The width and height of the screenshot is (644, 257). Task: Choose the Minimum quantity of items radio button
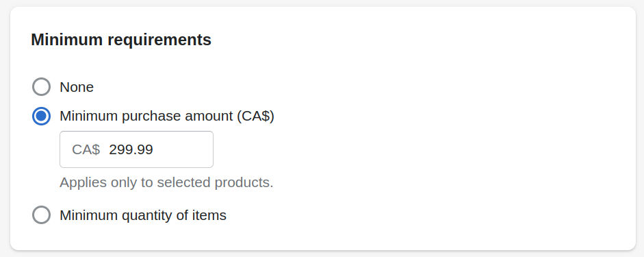pos(42,215)
